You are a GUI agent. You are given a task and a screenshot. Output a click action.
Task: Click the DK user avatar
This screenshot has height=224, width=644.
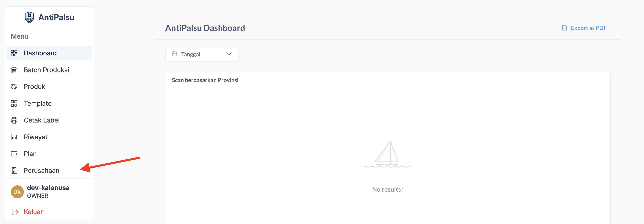(x=17, y=192)
